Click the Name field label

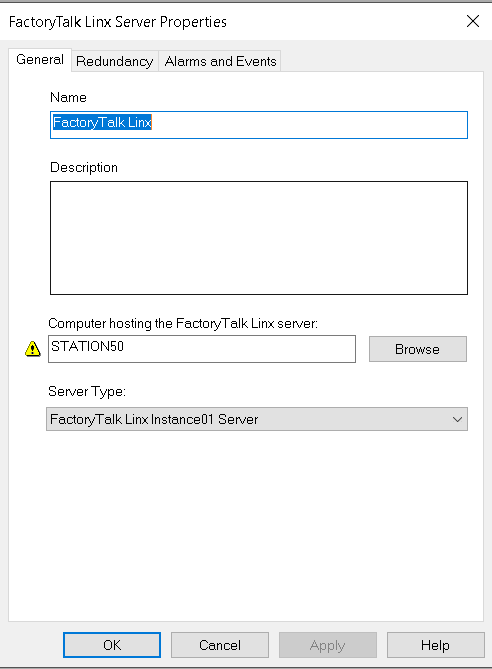click(68, 97)
